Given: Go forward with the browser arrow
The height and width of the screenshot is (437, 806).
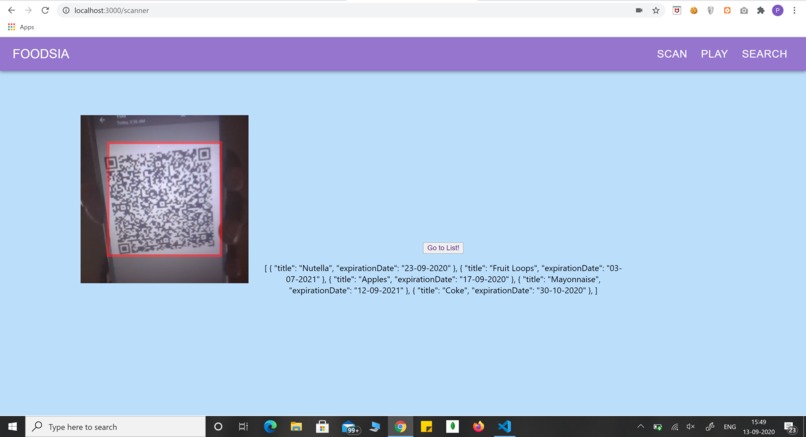Looking at the screenshot, I should 28,10.
